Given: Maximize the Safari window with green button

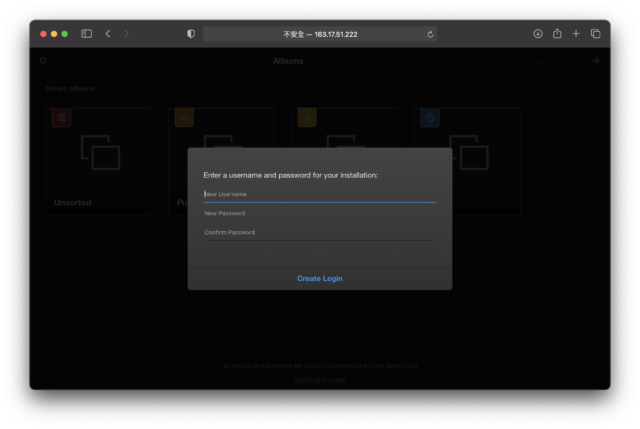Looking at the screenshot, I should pos(64,34).
